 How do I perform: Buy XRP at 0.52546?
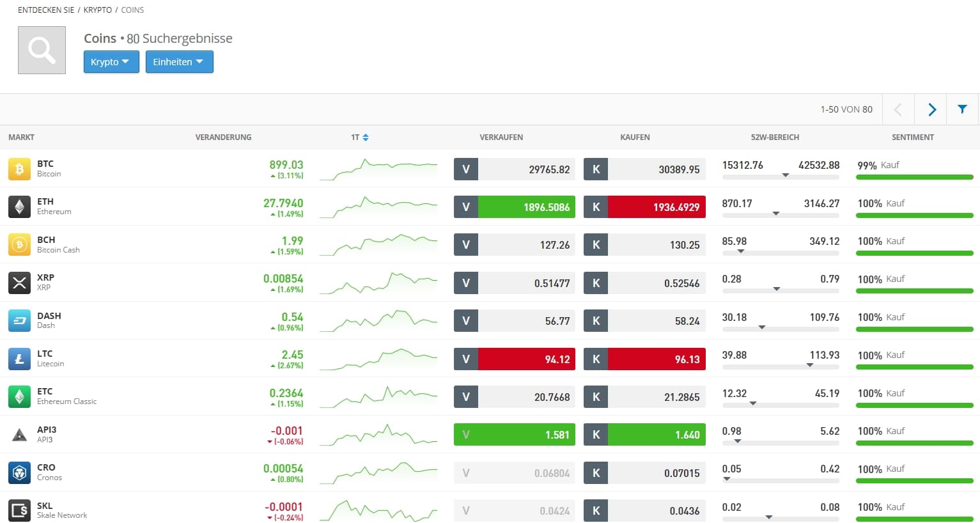click(x=644, y=283)
